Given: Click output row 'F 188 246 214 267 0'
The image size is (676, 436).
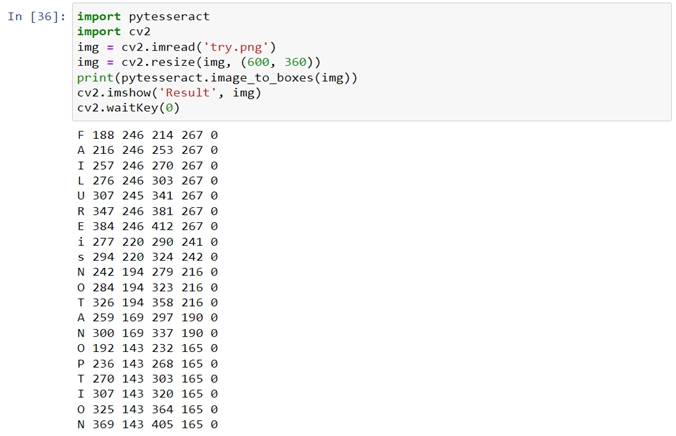Looking at the screenshot, I should (x=148, y=135).
